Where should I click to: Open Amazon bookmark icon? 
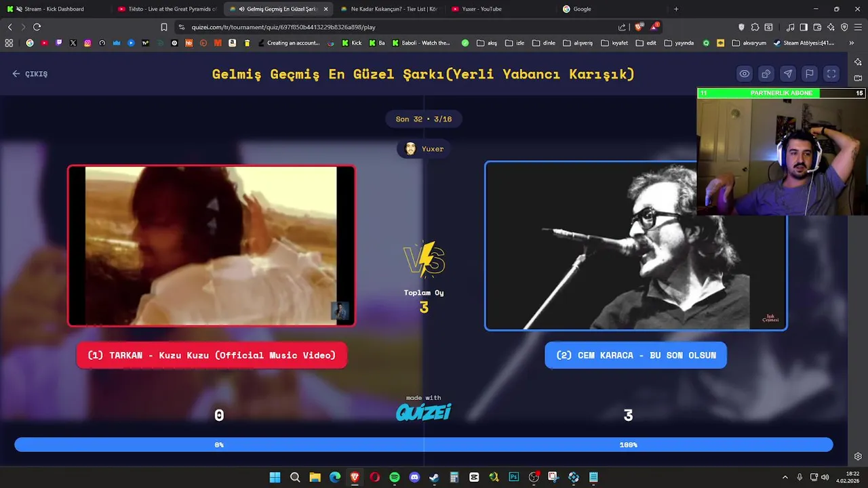point(232,43)
